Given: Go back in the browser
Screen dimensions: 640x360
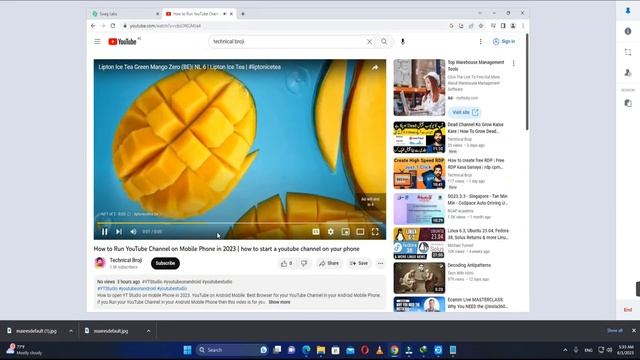Looking at the screenshot, I should (93, 26).
